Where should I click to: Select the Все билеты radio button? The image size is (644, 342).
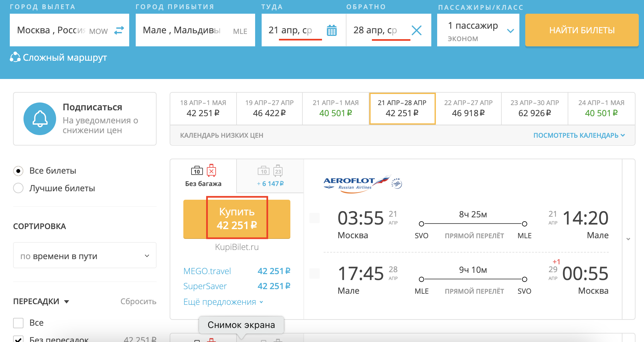[x=18, y=171]
